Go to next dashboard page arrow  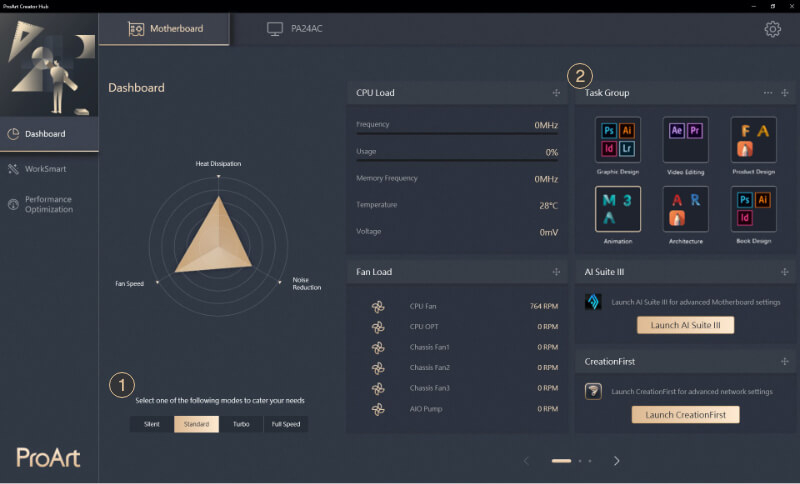click(x=617, y=461)
